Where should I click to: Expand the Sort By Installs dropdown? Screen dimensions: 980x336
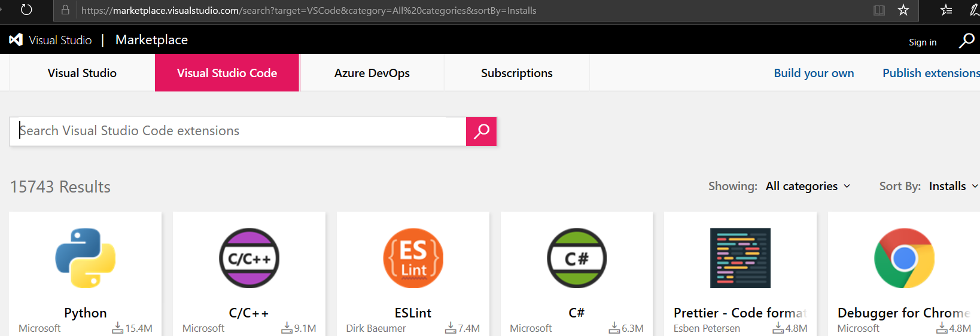coord(952,187)
